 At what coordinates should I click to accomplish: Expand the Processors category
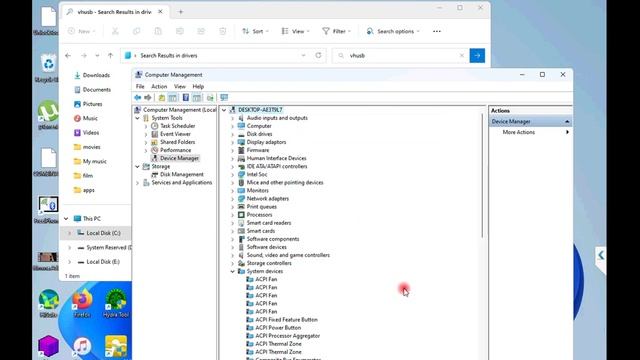tap(233, 215)
